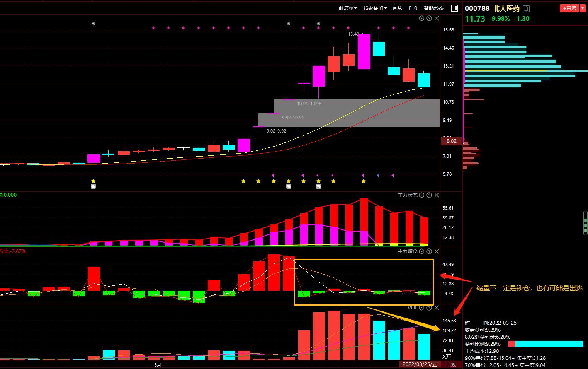588x369 pixels.
Task: Expand the arrow next to +自选
Action: click(x=582, y=8)
